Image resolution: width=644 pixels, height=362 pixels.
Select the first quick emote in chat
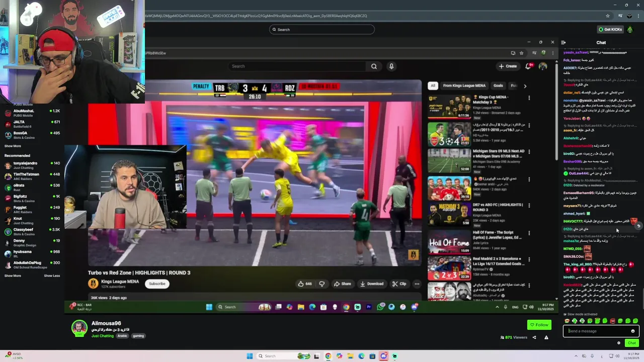click(x=567, y=321)
